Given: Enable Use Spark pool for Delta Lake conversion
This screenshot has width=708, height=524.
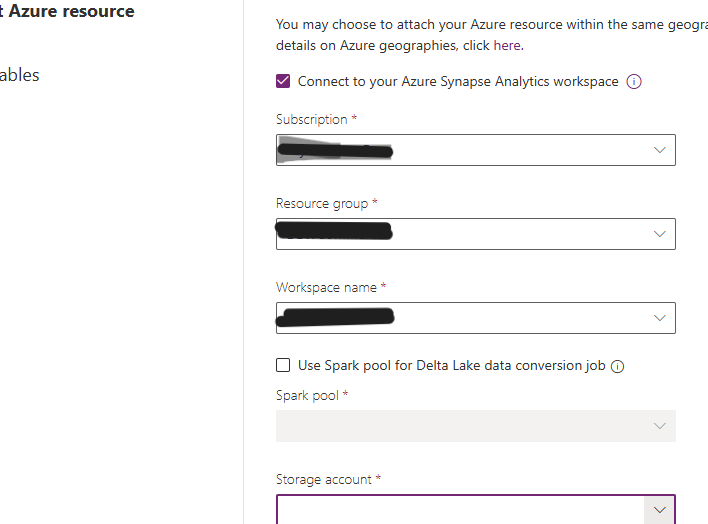Looking at the screenshot, I should pyautogui.click(x=283, y=365).
